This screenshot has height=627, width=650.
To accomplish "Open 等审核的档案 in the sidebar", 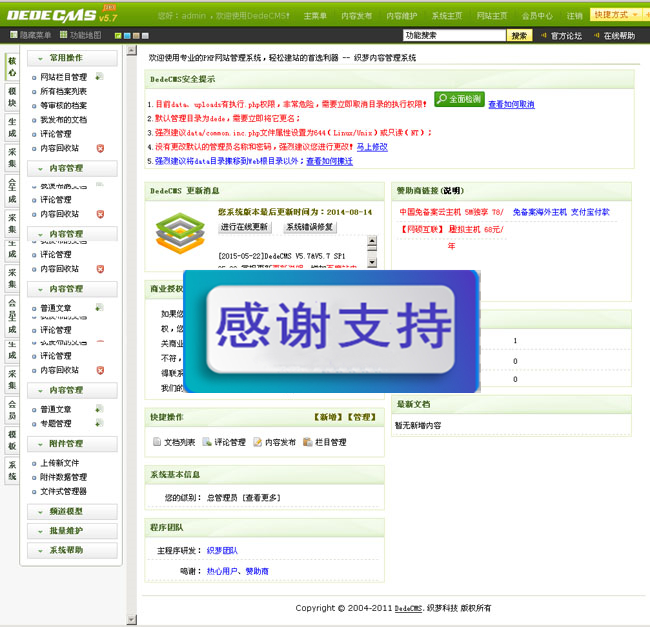I will (x=63, y=105).
